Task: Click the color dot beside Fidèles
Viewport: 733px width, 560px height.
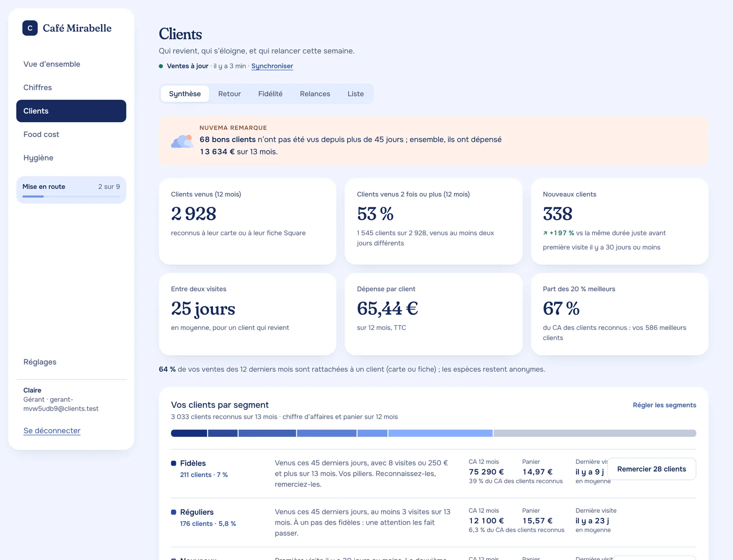Action: pos(174,463)
